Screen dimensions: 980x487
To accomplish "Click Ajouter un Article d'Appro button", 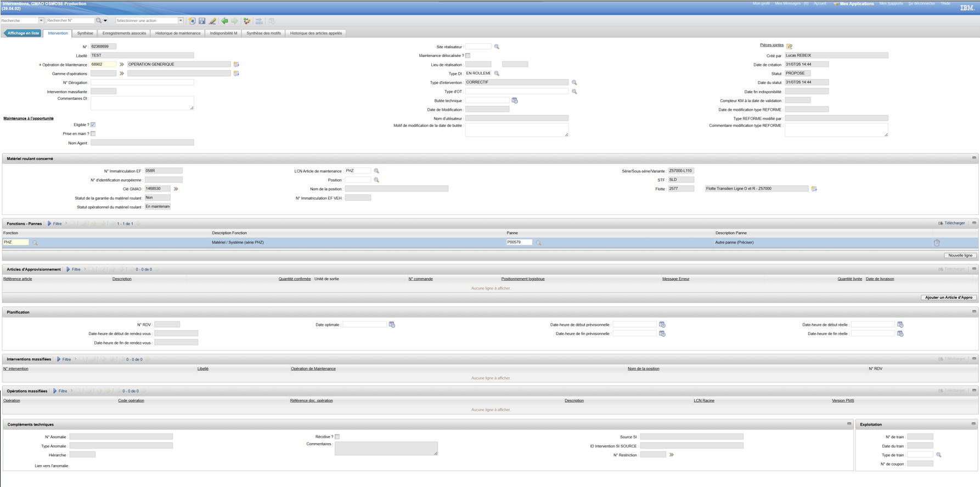I will pos(949,298).
